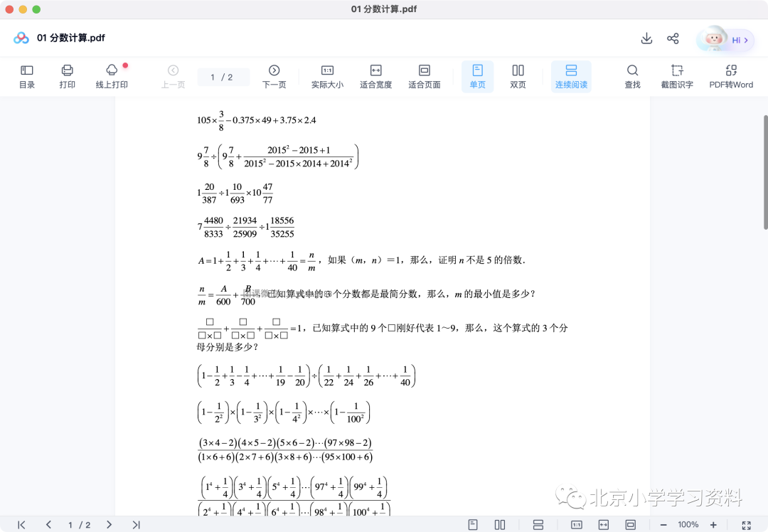
Task: Select 双页 double page mode
Action: point(518,77)
